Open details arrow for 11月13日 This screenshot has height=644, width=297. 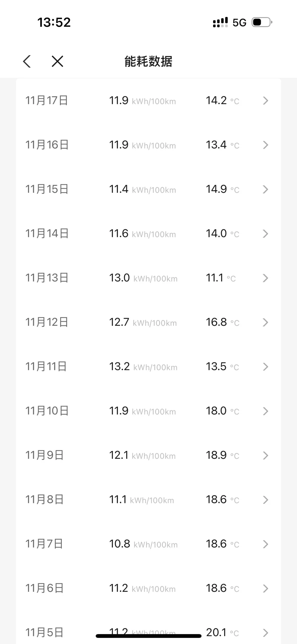pos(265,278)
